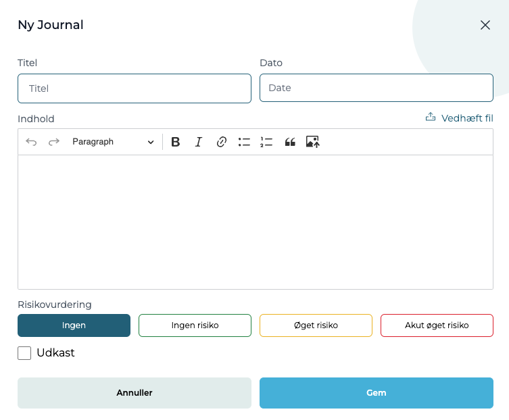
Task: Redo the last change in the editor
Action: (54, 142)
